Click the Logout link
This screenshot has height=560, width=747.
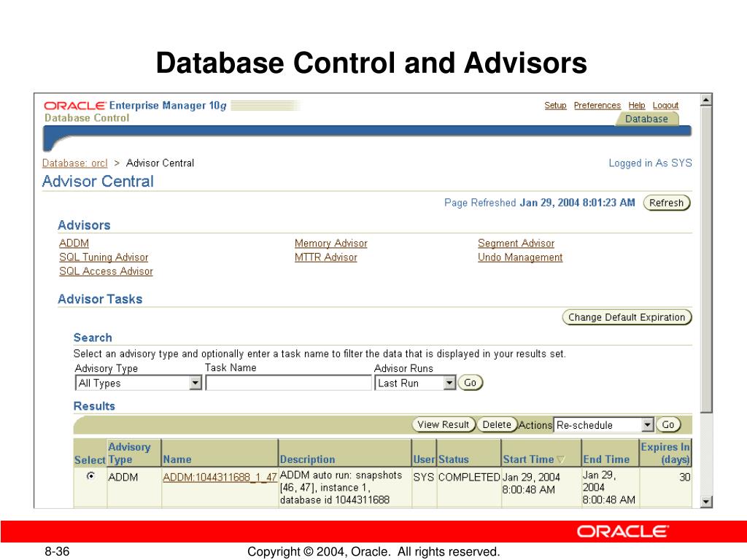pos(665,105)
